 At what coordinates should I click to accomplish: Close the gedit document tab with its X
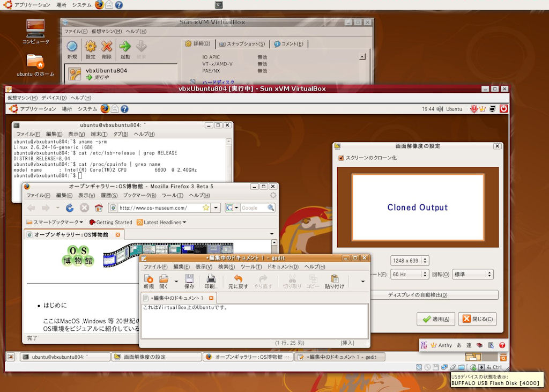coord(211,298)
